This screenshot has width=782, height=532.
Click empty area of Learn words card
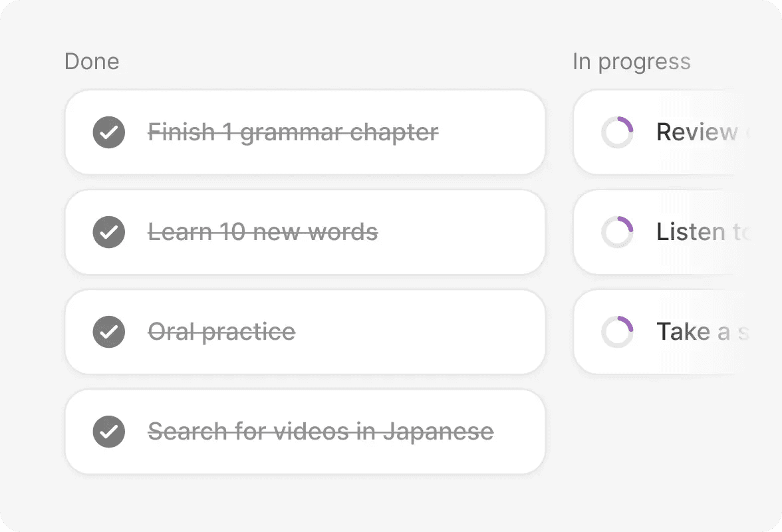[x=465, y=232]
